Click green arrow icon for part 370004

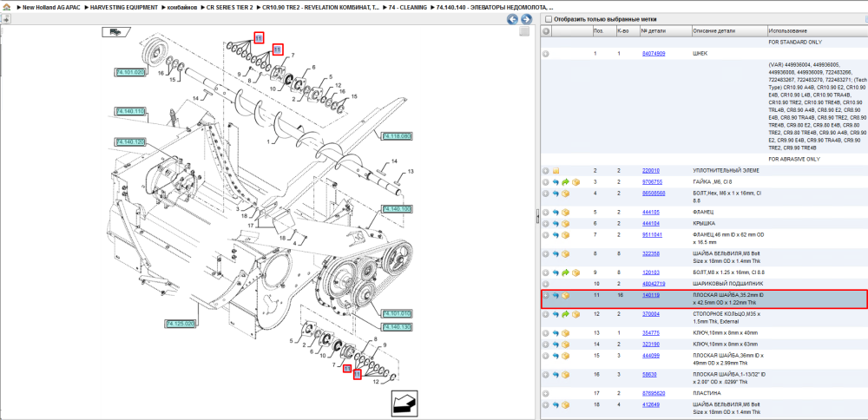click(x=566, y=314)
